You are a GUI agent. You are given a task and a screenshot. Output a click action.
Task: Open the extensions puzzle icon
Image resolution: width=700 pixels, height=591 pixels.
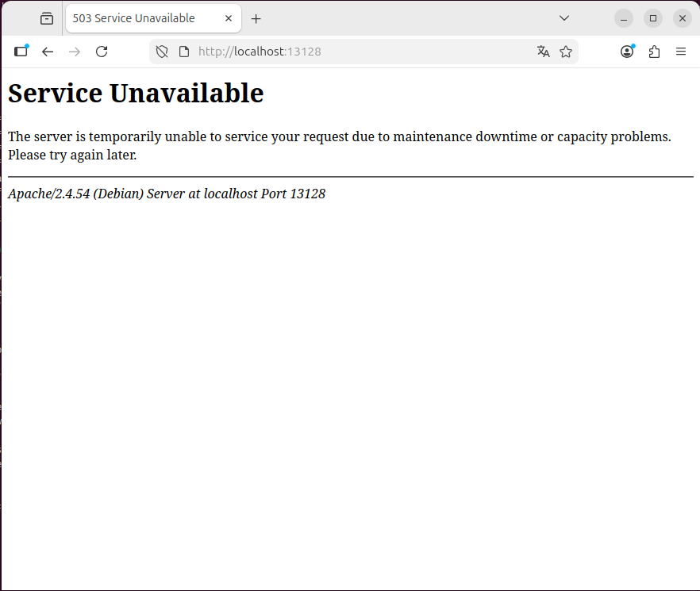tap(654, 52)
